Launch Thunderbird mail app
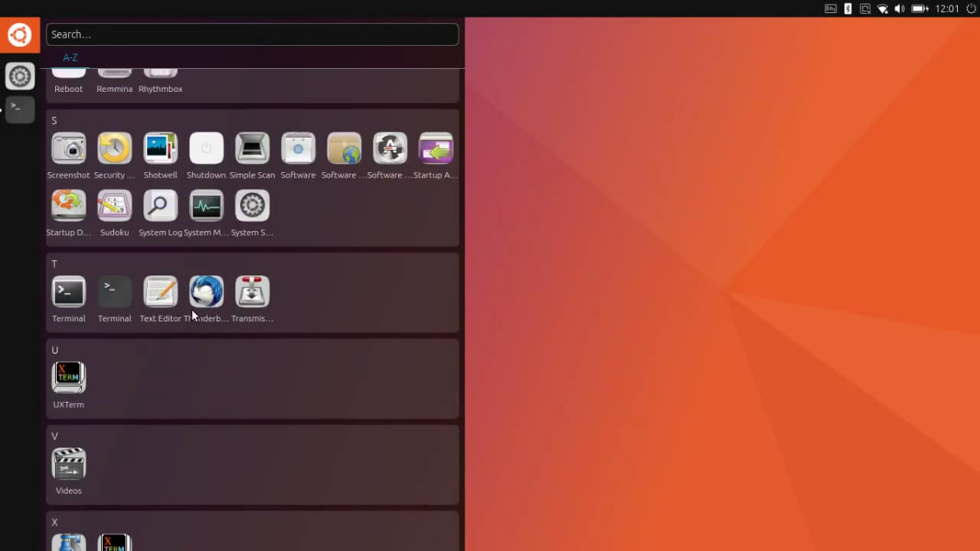The image size is (980, 551). (206, 292)
